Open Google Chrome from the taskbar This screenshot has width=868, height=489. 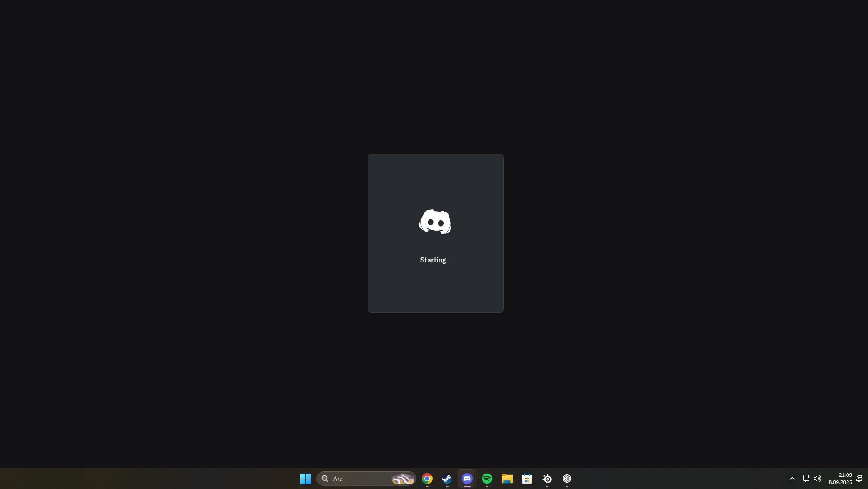point(427,479)
